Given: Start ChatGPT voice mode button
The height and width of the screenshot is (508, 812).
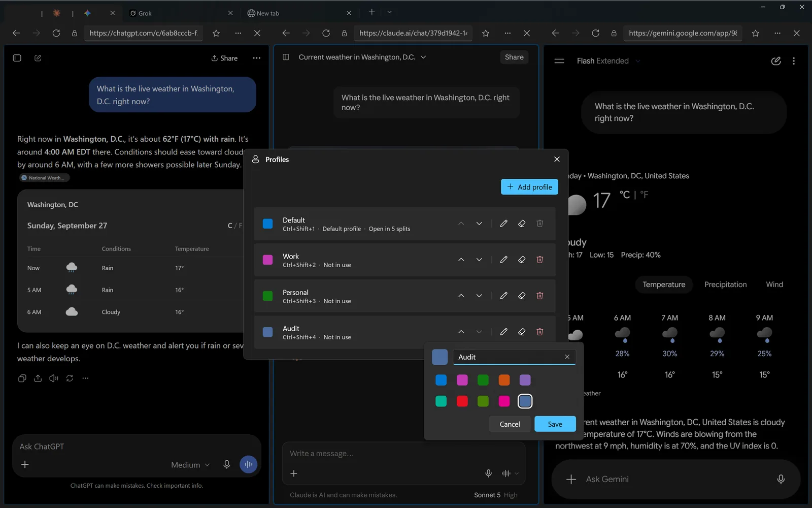Looking at the screenshot, I should click(x=248, y=464).
